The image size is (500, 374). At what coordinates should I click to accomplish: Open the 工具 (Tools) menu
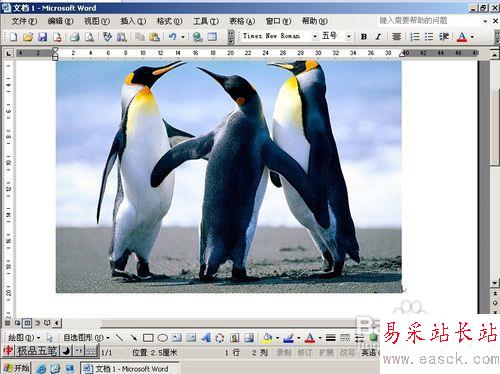(206, 21)
